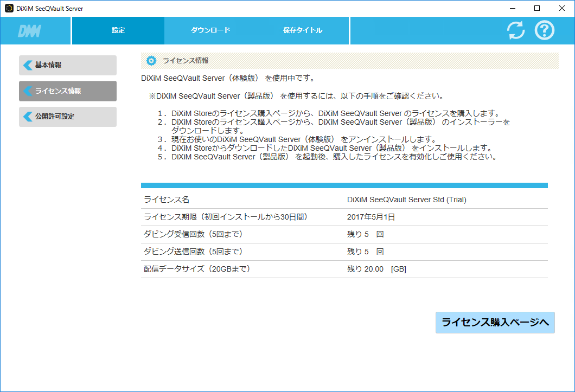This screenshot has width=575, height=392.
Task: Open 基本情報 in the sidebar
Action: point(67,65)
